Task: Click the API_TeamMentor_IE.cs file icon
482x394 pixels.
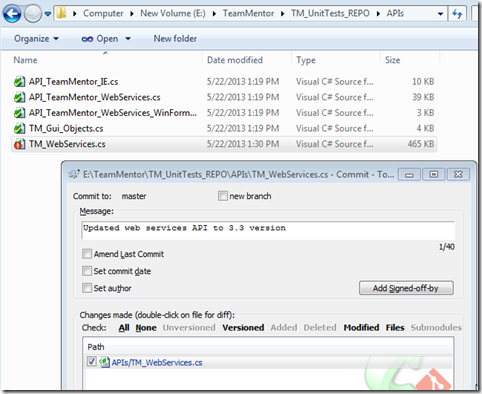Action: [x=19, y=82]
